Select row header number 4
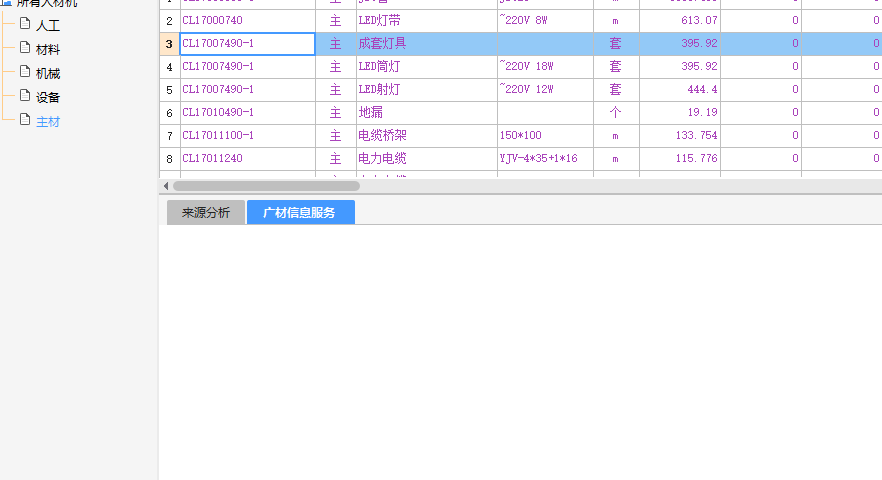882x480 pixels. point(169,67)
